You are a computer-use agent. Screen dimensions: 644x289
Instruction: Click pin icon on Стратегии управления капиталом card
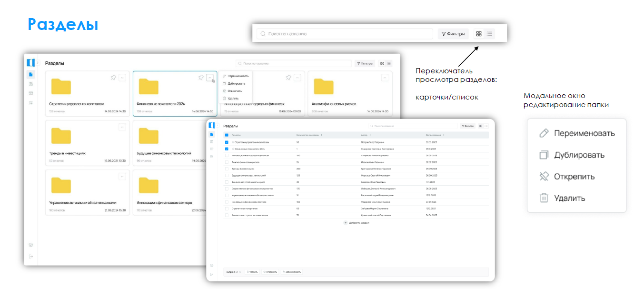coord(113,78)
